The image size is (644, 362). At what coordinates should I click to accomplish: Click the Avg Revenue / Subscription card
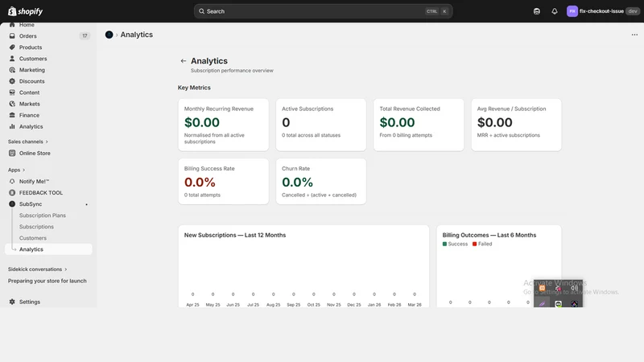tap(516, 125)
